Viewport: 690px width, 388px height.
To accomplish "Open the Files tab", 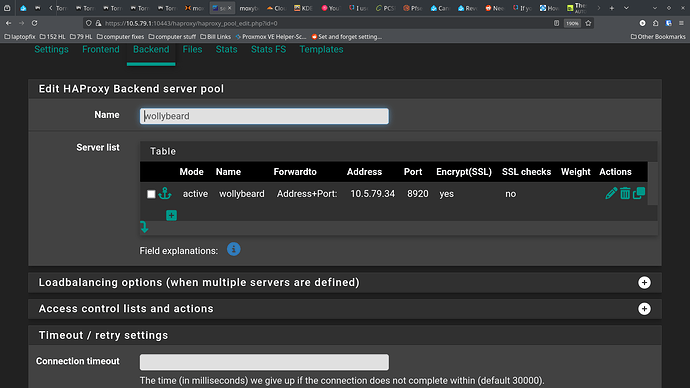I will (x=192, y=49).
